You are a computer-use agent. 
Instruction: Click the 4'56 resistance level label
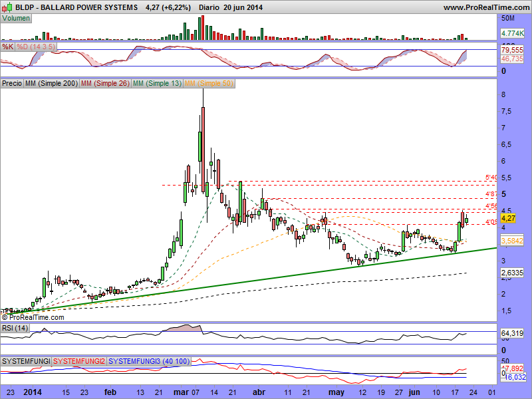(x=491, y=205)
